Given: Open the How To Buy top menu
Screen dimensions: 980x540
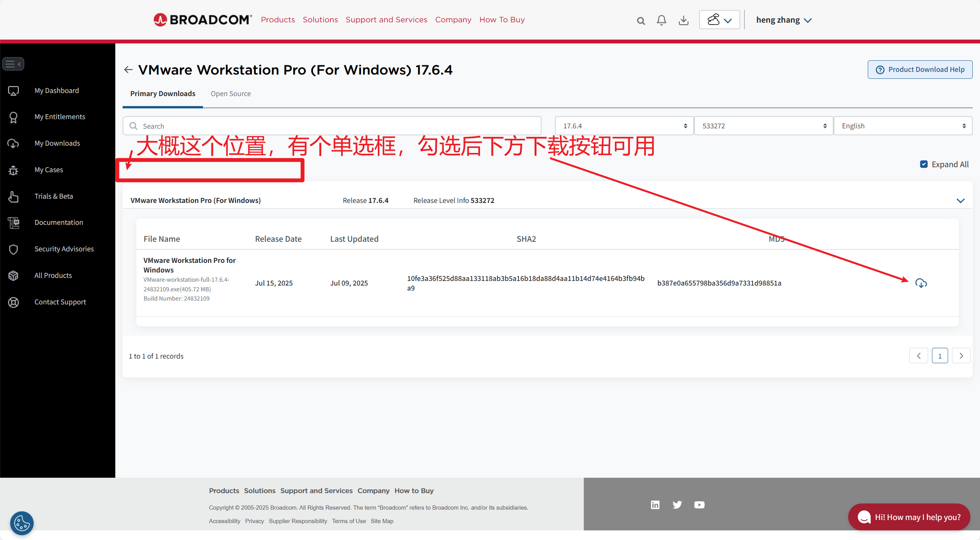Looking at the screenshot, I should pyautogui.click(x=502, y=20).
